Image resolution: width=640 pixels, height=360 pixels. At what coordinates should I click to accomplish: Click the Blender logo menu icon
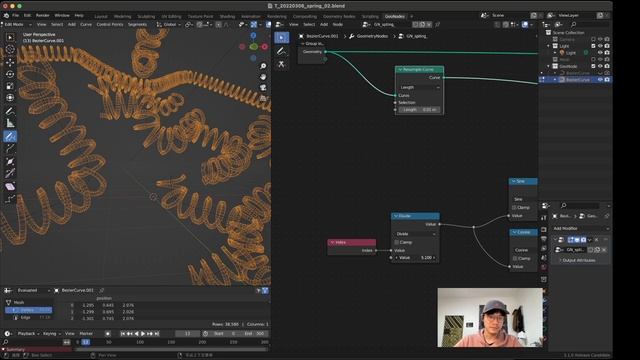click(6, 16)
